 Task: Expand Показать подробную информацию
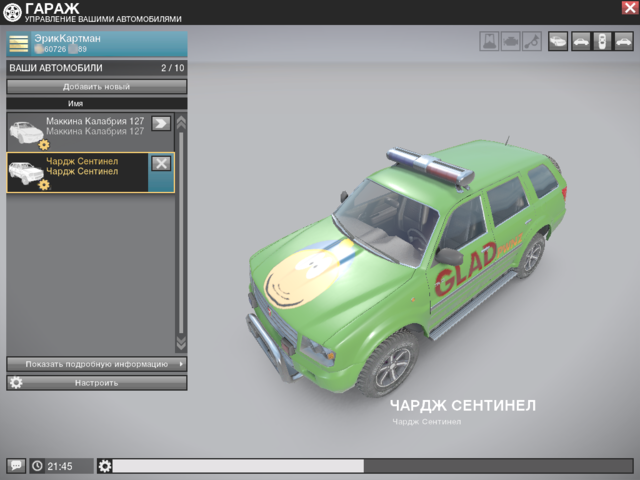[96, 364]
